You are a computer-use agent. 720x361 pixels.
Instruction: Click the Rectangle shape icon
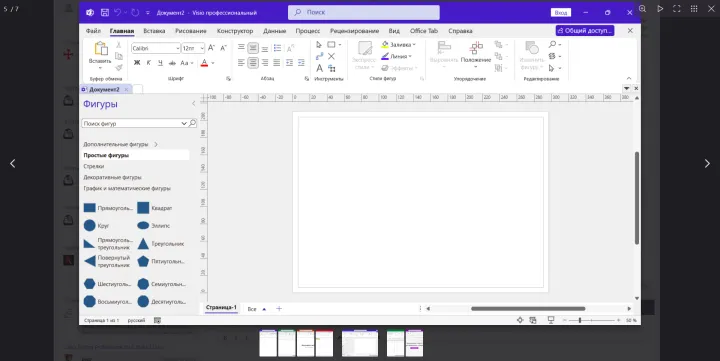[90, 208]
